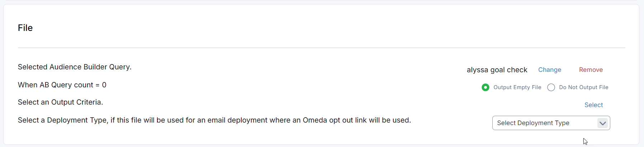Click the Deployment Type instruction sentence
Viewport: 644px width, 147px height.
(x=214, y=120)
